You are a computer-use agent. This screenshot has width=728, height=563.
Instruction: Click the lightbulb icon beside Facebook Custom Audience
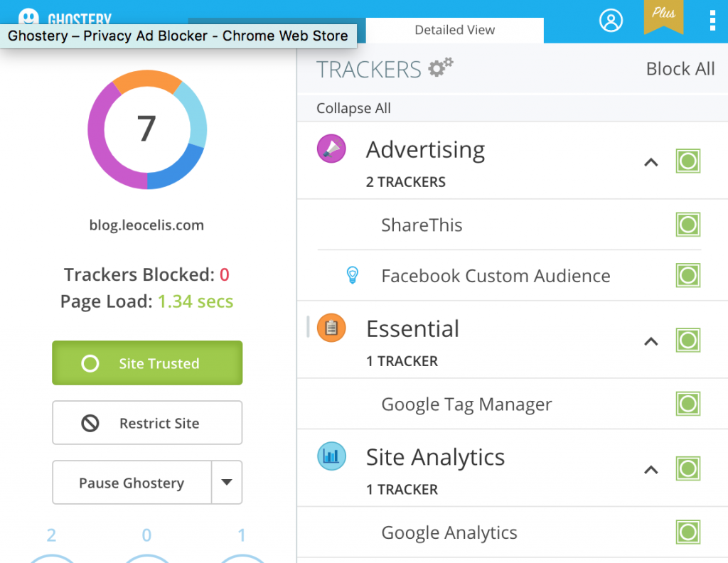pyautogui.click(x=353, y=275)
